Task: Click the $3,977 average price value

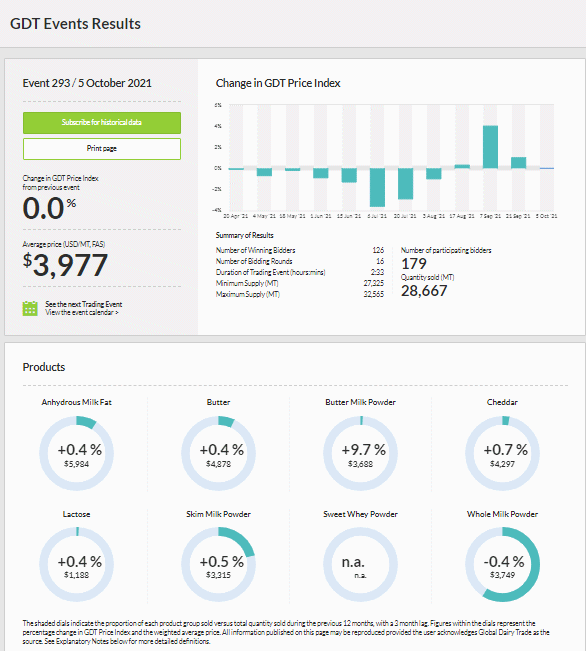Action: (x=65, y=265)
